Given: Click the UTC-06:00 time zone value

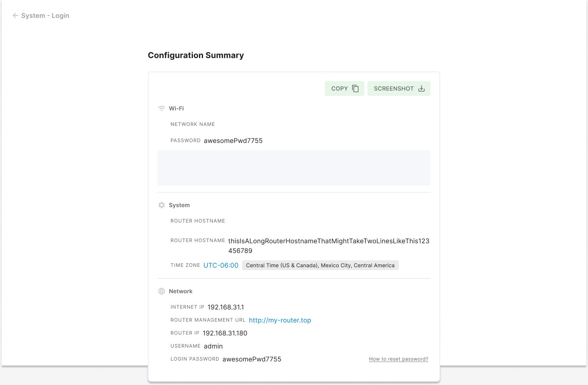Looking at the screenshot, I should click(221, 265).
